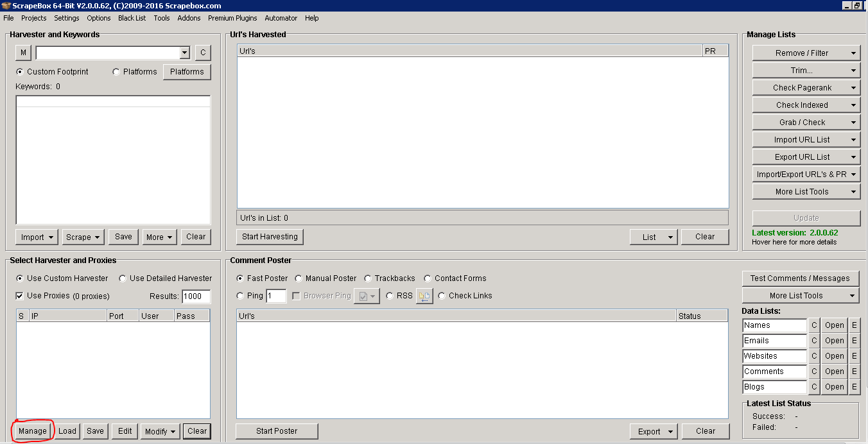Select Contact Forms radio button
The height and width of the screenshot is (444, 868).
tap(428, 278)
